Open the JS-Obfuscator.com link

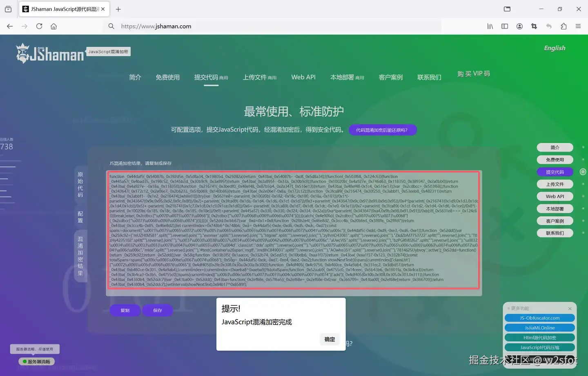coord(540,318)
